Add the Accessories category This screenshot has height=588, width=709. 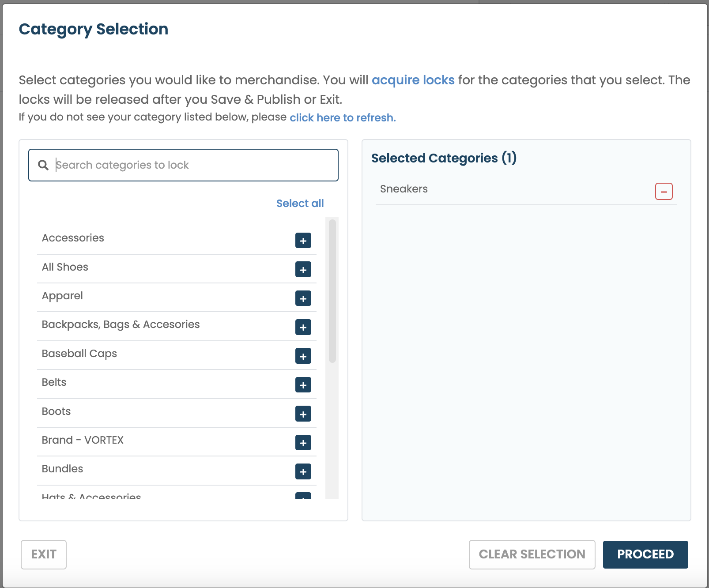pos(303,241)
